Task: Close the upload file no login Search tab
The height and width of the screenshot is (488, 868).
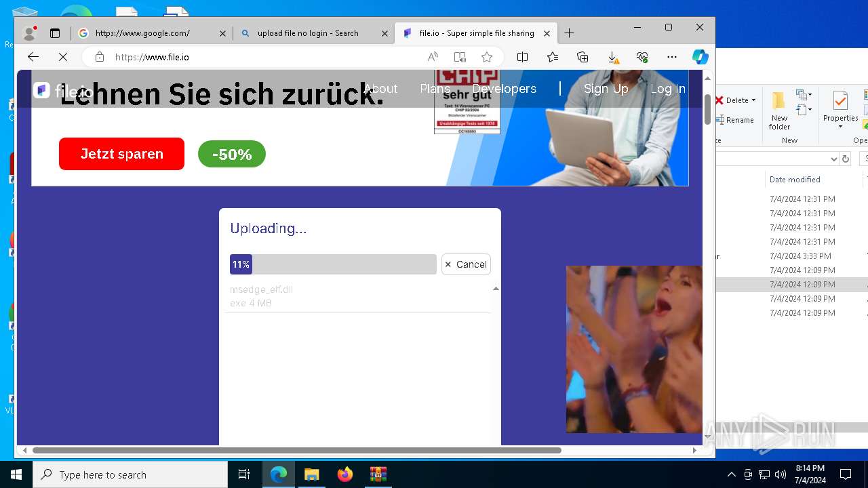Action: 384,33
